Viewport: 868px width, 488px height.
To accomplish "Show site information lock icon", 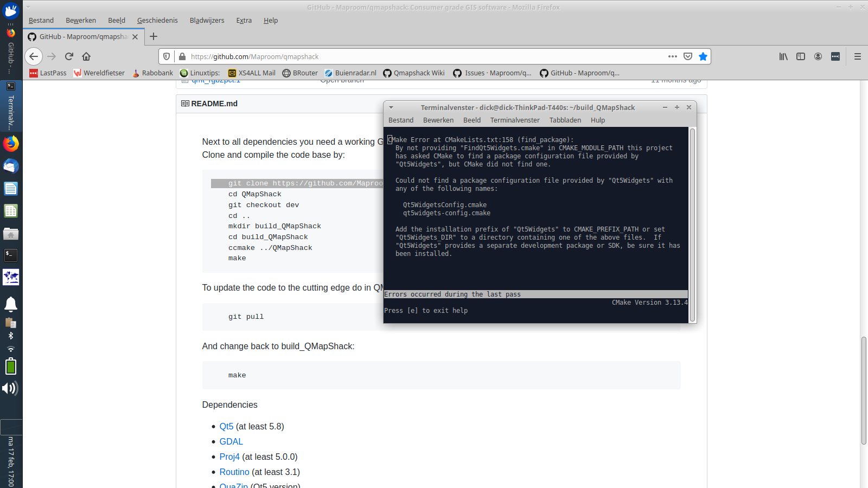I will click(x=182, y=56).
